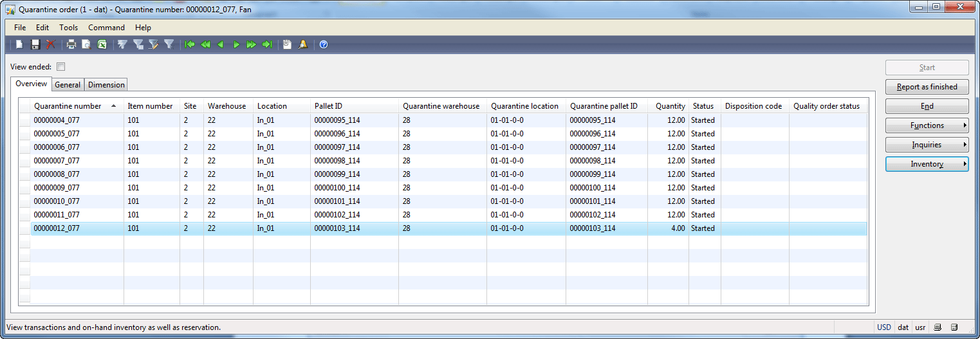Click the Alert bell toolbar icon
The width and height of the screenshot is (980, 339).
pyautogui.click(x=302, y=44)
